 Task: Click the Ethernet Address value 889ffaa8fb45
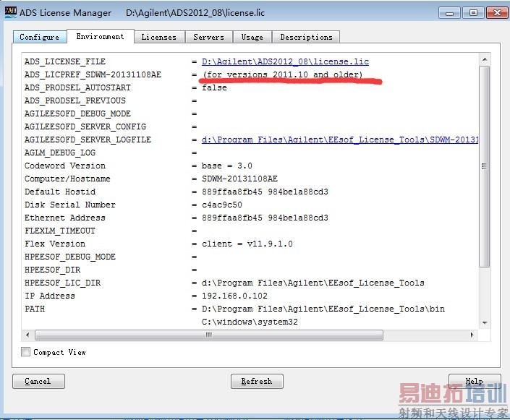(x=232, y=218)
